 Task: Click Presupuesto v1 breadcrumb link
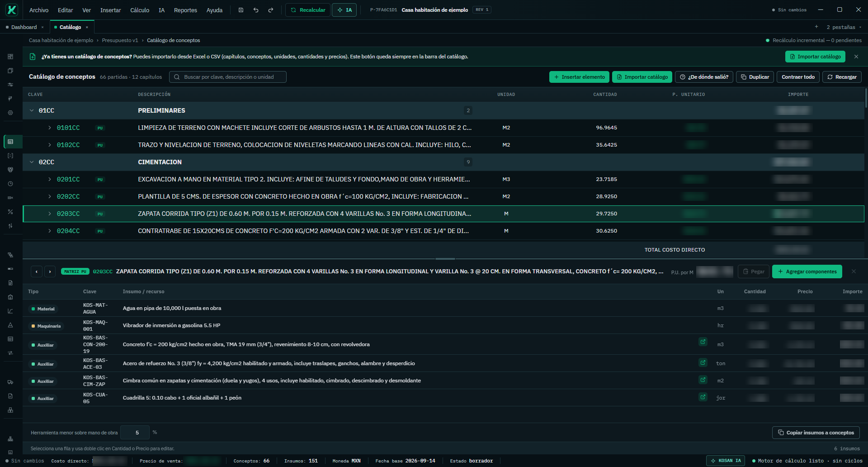coord(120,40)
